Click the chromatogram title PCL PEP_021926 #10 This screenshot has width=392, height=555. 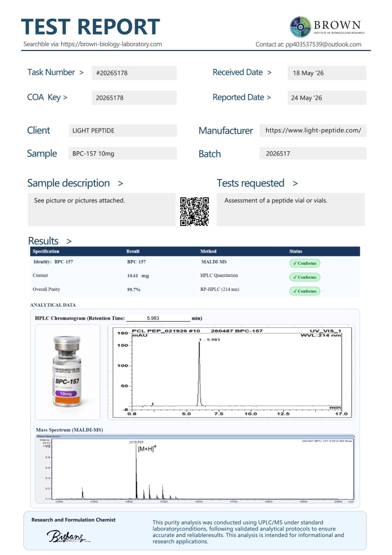(166, 331)
